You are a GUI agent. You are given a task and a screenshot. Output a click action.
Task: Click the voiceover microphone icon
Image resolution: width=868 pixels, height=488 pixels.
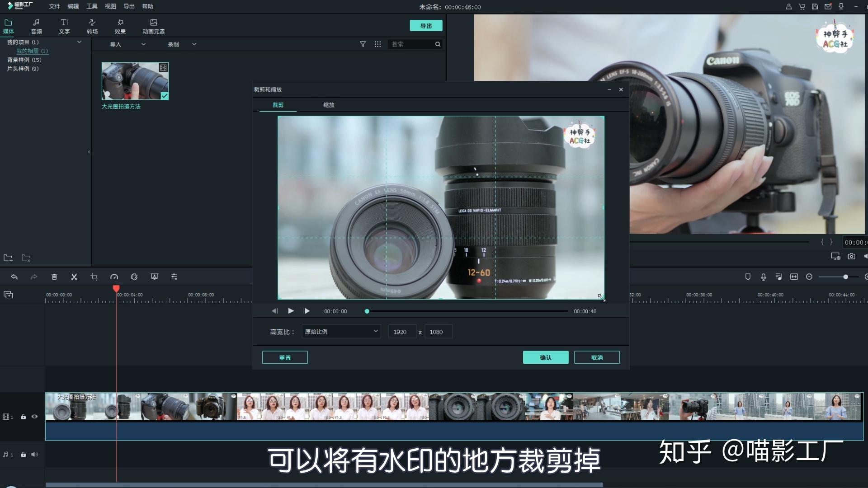tap(763, 277)
